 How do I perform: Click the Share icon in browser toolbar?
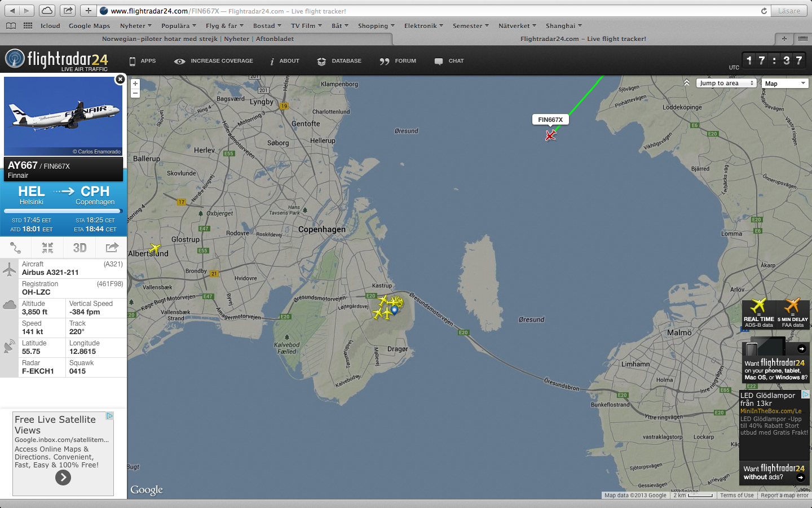coord(68,11)
